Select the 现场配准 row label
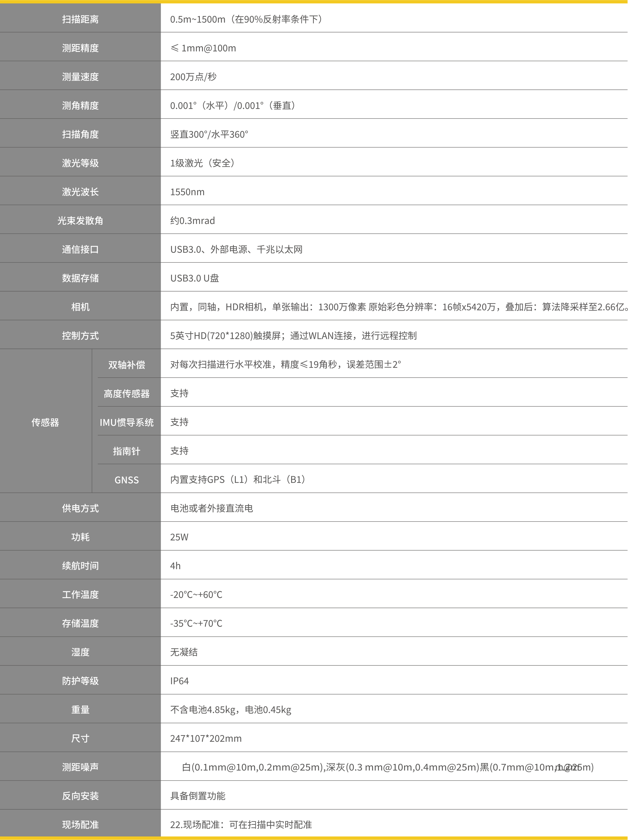628x840 pixels. click(80, 825)
